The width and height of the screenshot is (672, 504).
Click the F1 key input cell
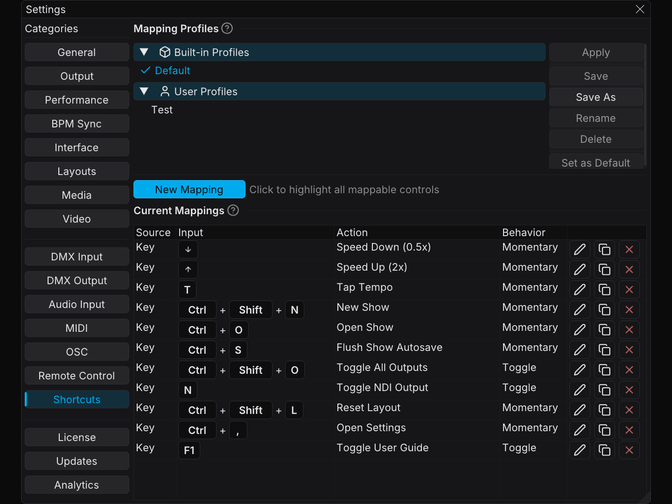coord(189,450)
